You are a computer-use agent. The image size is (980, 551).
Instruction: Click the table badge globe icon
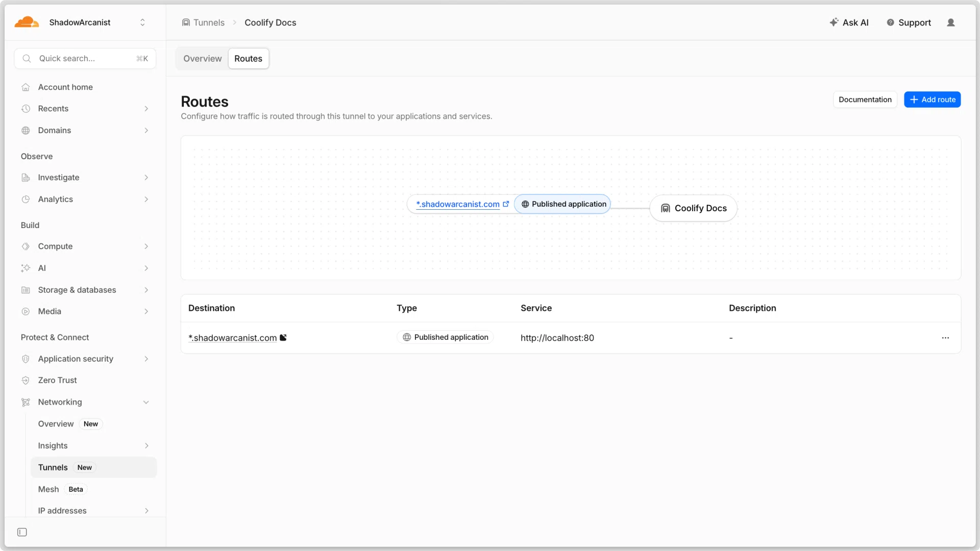tap(407, 337)
